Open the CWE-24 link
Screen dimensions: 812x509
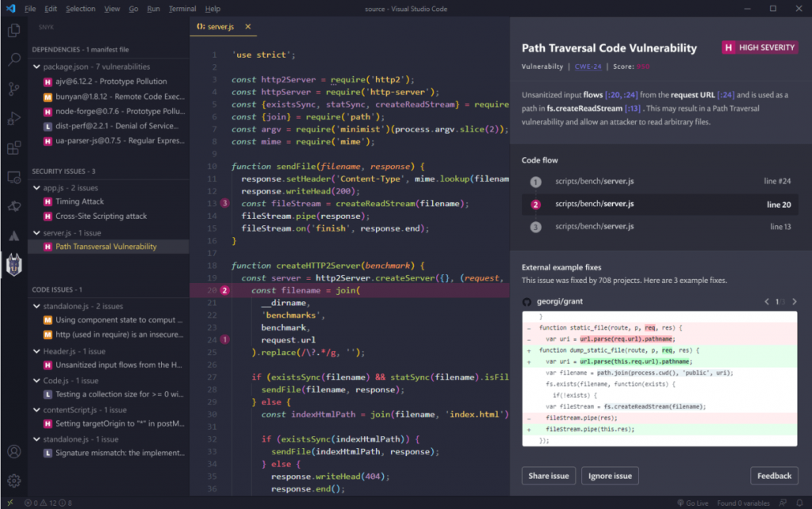click(x=588, y=67)
